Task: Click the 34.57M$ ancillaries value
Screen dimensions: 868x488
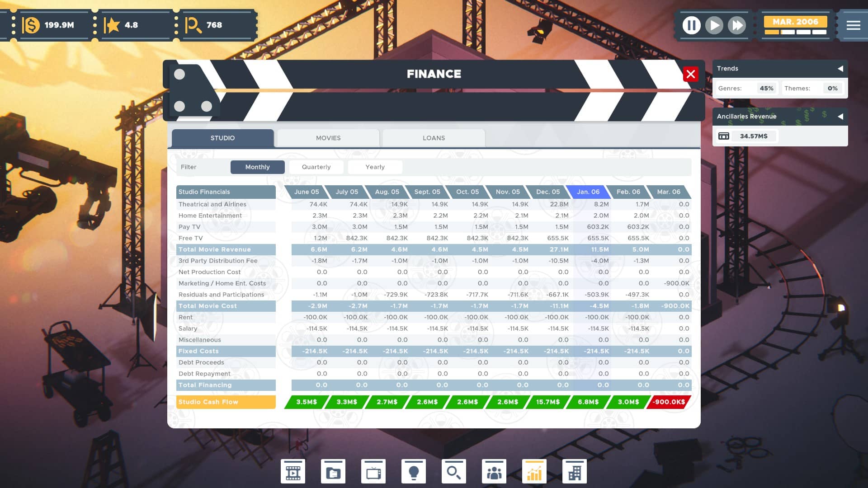Action: 754,136
